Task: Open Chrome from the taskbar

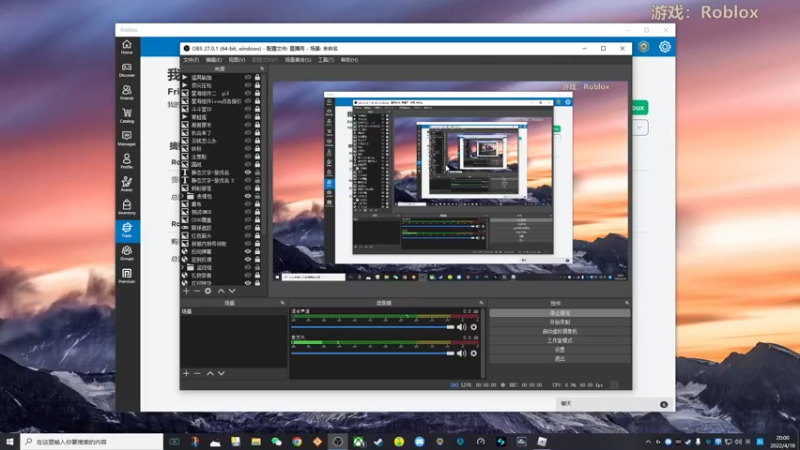Action: coord(297,442)
